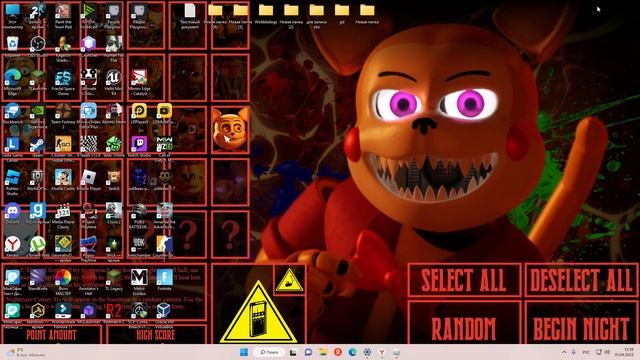This screenshot has width=640, height=360.
Task: Open the rainbow color wheel Photo Master icon
Action: click(63, 278)
